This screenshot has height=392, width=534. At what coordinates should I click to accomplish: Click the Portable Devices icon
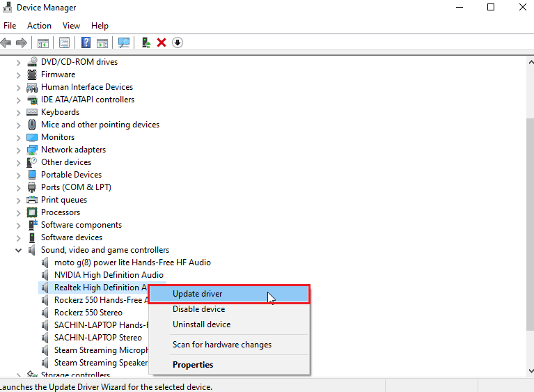coord(32,175)
